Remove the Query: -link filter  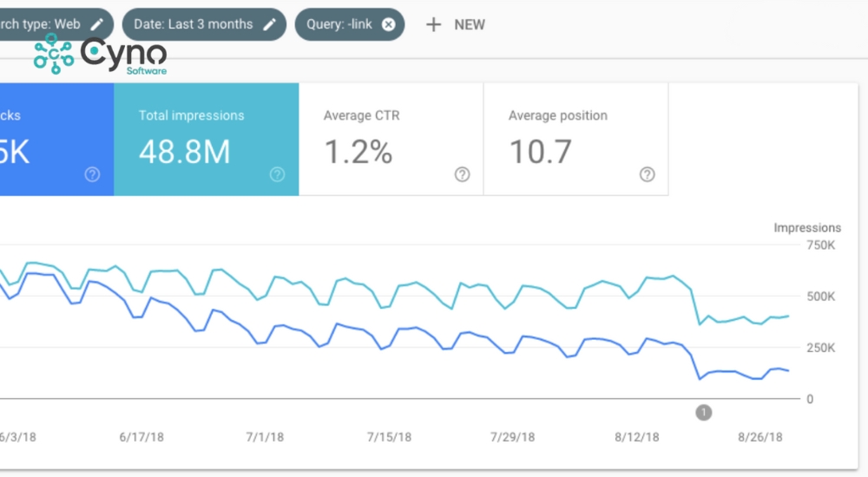[388, 24]
